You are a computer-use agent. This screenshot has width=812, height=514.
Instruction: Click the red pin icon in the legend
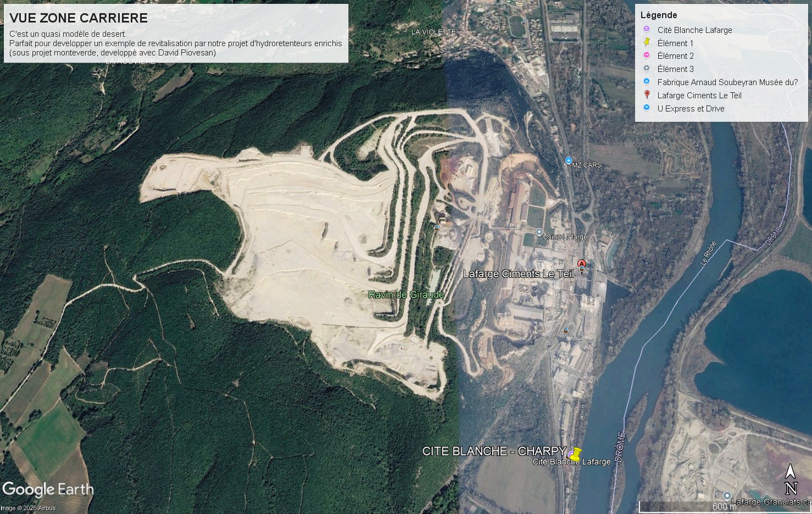pyautogui.click(x=647, y=94)
